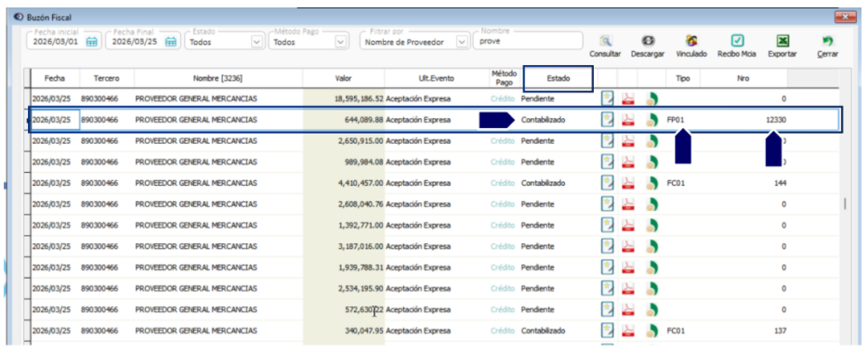Select the value 2,534,195.90

[361, 289]
